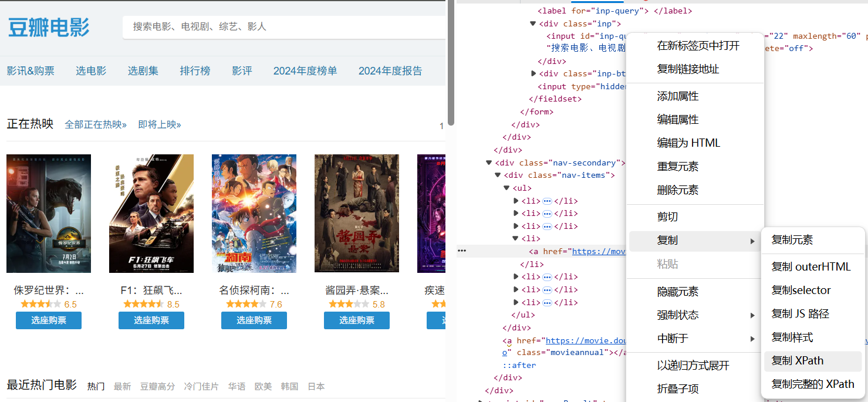Open F1：狂飙飞车 movie poster

tap(151, 214)
